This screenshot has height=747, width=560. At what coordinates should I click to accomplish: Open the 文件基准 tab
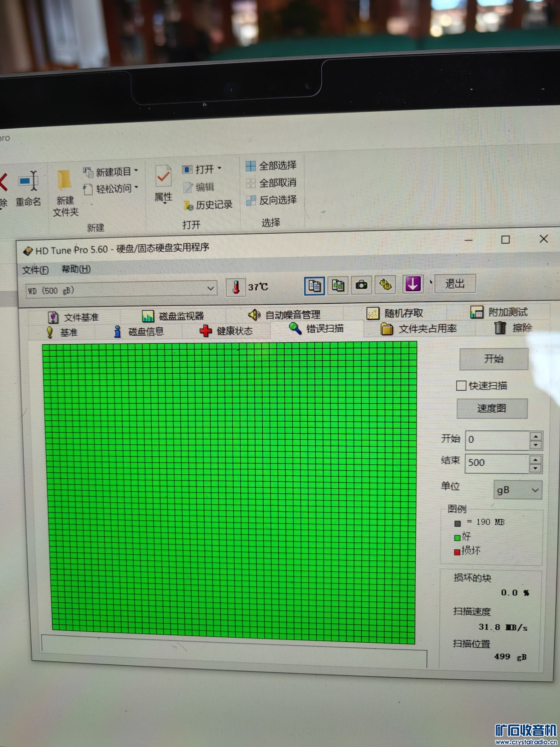pos(73,317)
